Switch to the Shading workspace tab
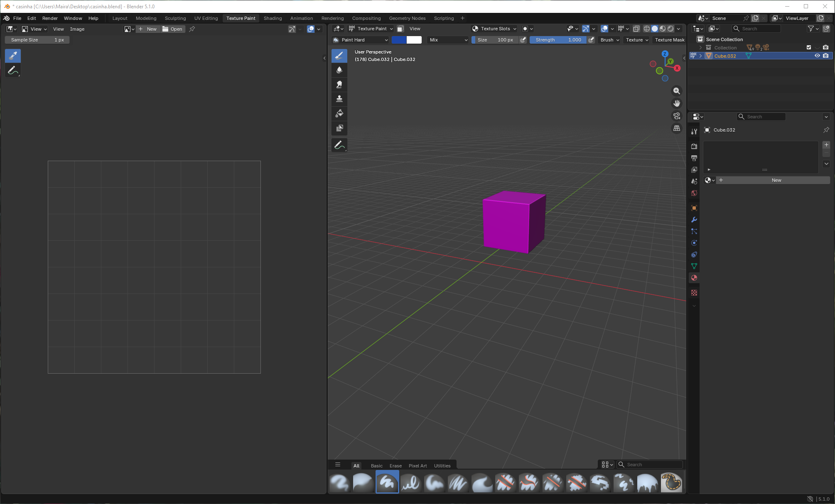 pos(273,18)
